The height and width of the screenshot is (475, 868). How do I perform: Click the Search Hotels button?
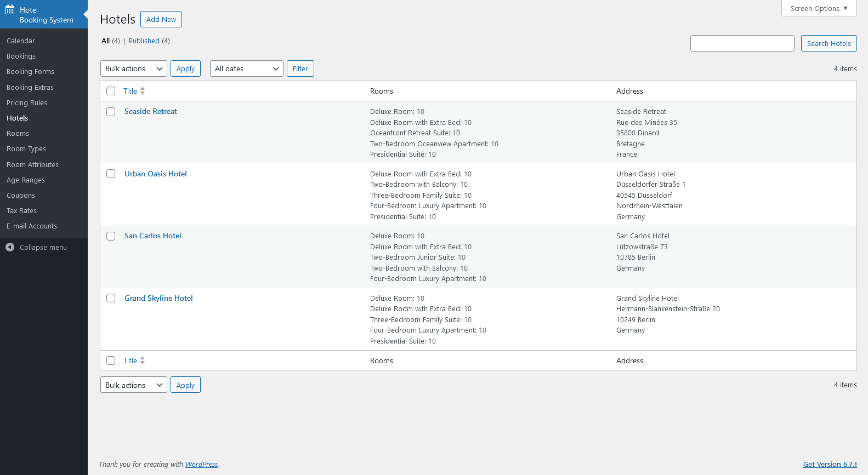point(829,43)
